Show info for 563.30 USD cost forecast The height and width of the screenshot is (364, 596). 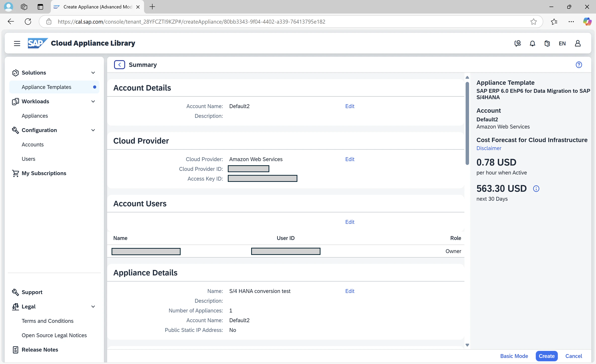tap(536, 189)
